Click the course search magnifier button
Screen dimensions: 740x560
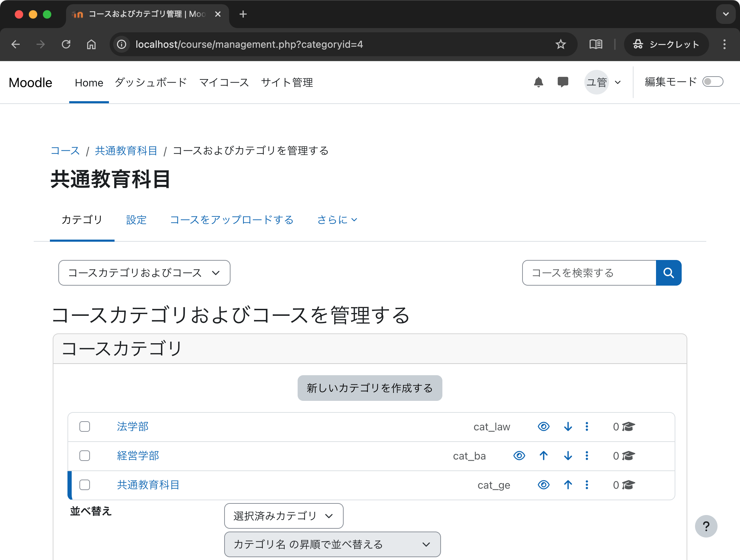click(x=668, y=273)
